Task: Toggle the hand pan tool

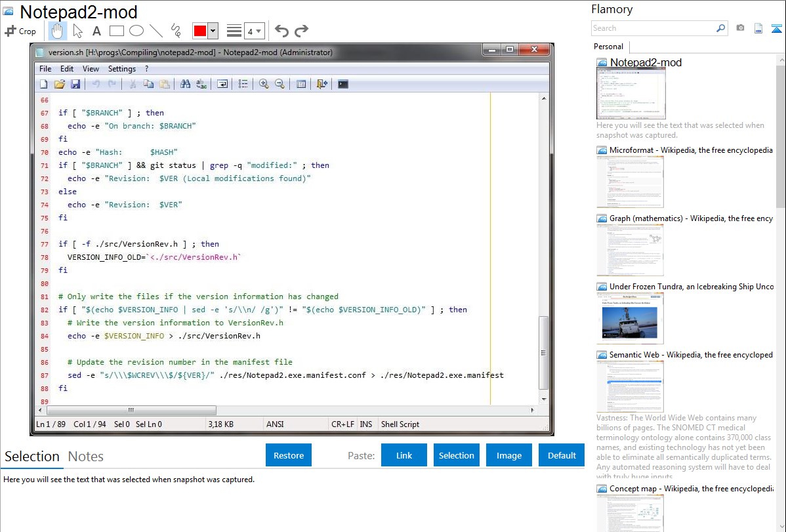Action: point(58,31)
